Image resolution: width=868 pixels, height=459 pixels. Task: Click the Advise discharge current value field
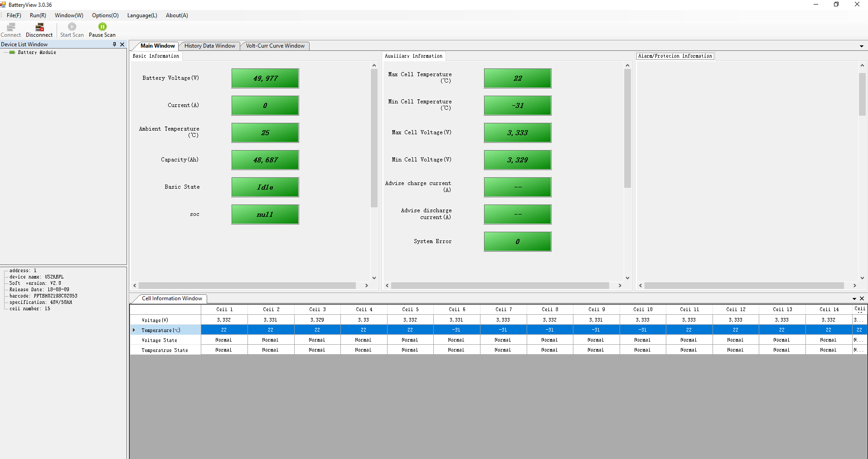tap(518, 215)
